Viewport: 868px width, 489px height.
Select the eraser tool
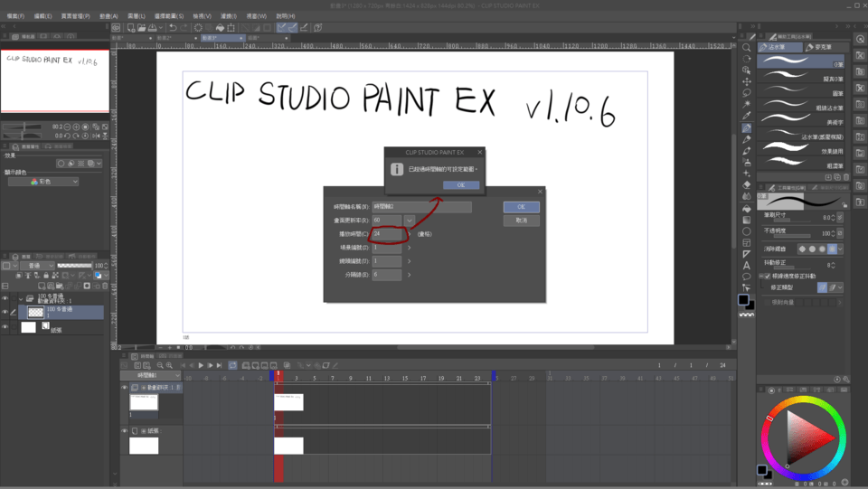(x=746, y=184)
